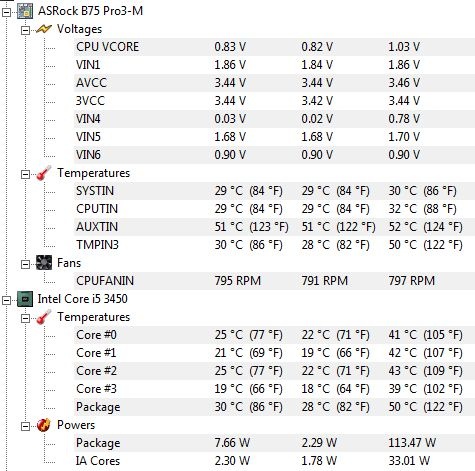
Task: Collapse the motherboard Temperatures section
Action: [x=25, y=175]
